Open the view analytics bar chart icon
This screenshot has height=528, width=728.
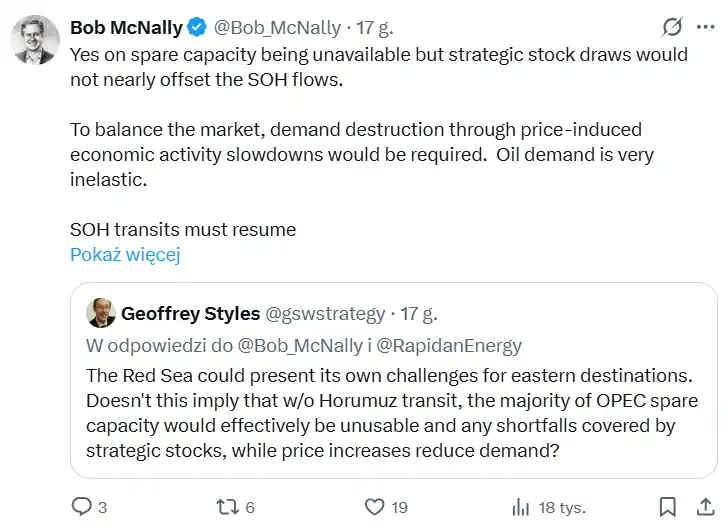tap(520, 507)
